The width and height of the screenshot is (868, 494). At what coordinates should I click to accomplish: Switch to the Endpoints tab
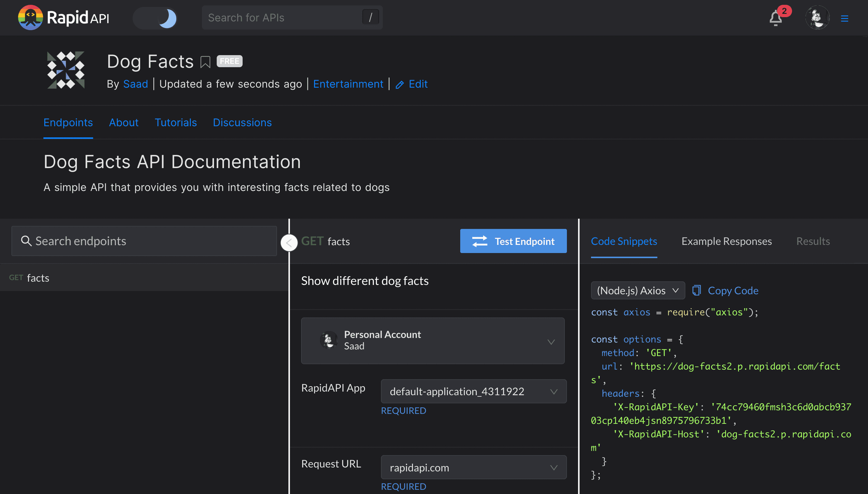(x=68, y=123)
